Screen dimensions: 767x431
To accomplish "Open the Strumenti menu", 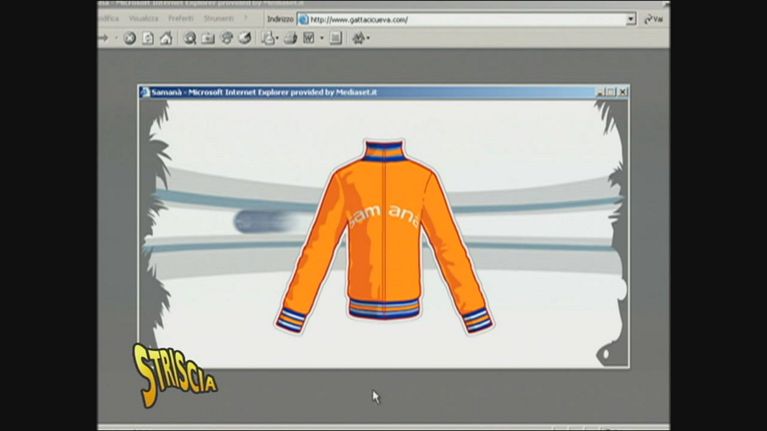I will 218,19.
